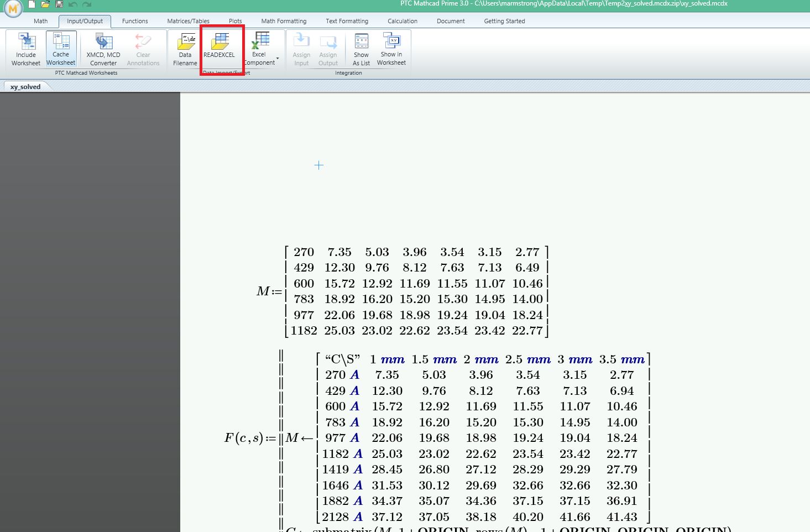810x532 pixels.
Task: Save the worksheet with the floppy icon
Action: click(x=59, y=4)
